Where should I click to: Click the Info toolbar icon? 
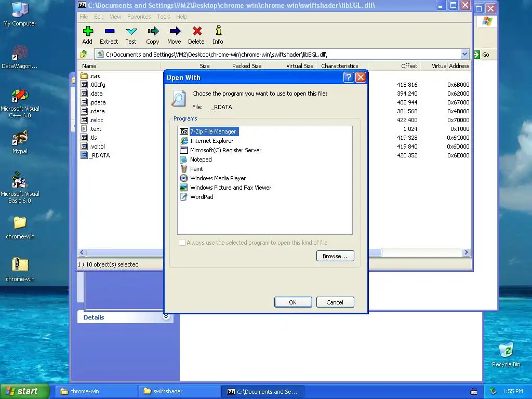218,35
